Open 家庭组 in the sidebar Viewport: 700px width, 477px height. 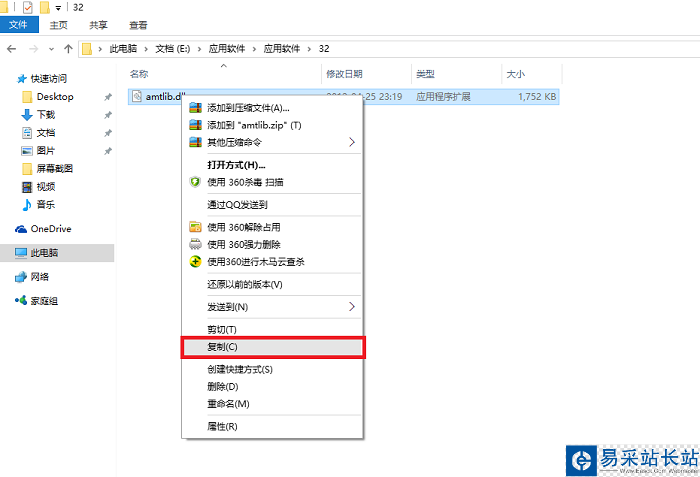coord(44,301)
